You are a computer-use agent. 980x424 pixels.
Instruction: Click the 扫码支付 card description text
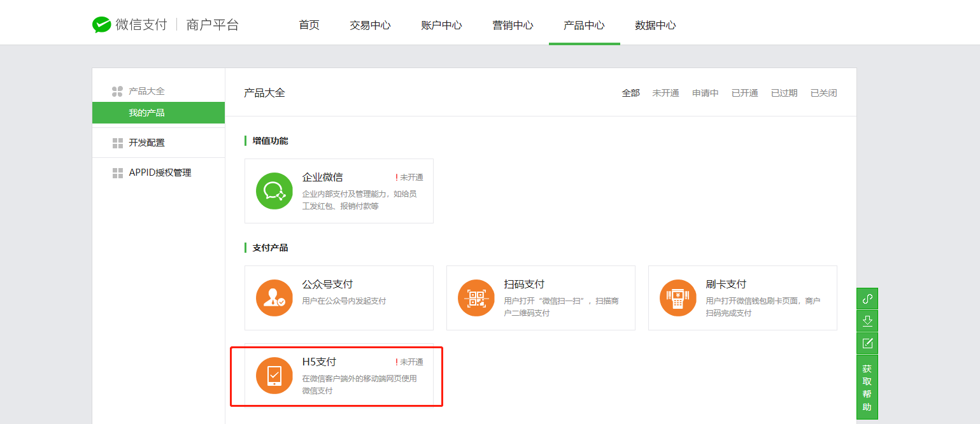click(562, 307)
